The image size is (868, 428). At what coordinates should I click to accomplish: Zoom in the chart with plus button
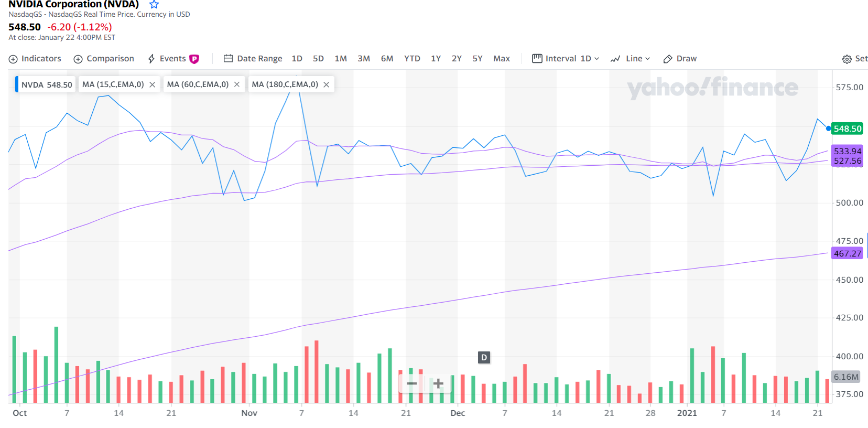[x=438, y=384]
